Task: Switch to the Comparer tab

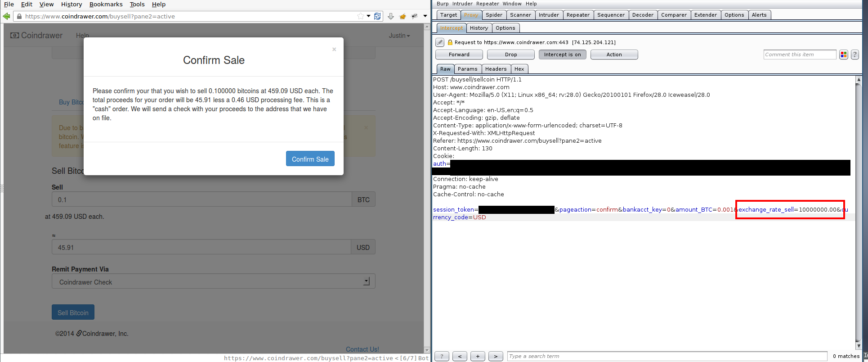Action: pyautogui.click(x=674, y=15)
